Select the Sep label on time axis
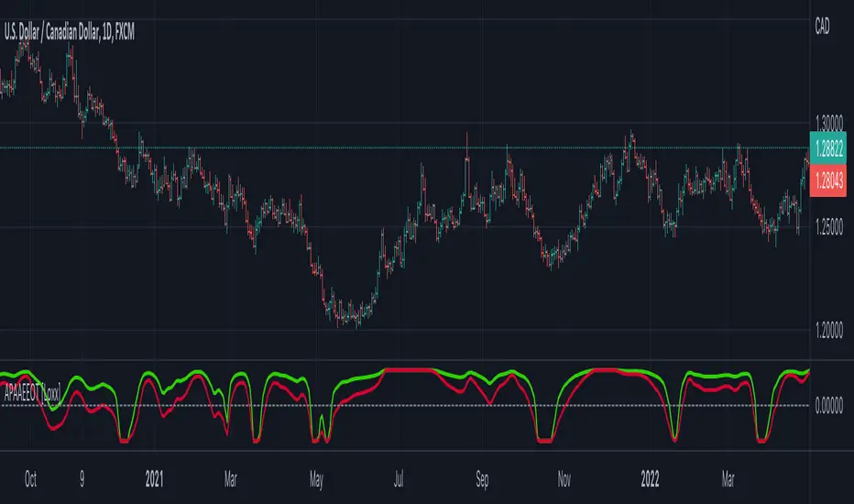 pos(482,479)
